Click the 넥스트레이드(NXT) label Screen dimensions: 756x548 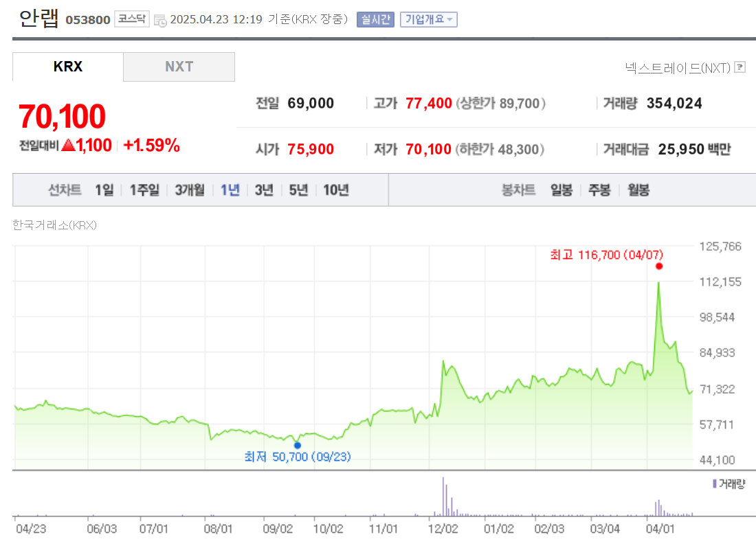point(678,68)
